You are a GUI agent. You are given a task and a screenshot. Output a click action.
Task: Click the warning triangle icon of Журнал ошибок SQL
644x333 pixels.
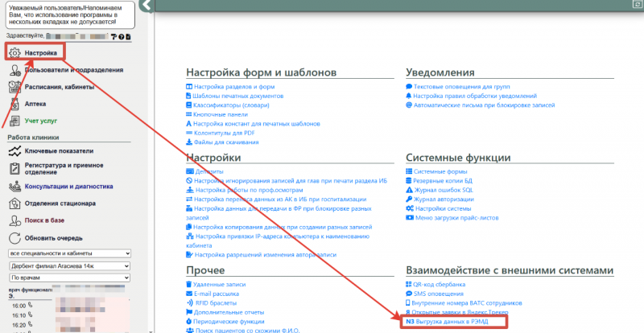click(x=409, y=190)
